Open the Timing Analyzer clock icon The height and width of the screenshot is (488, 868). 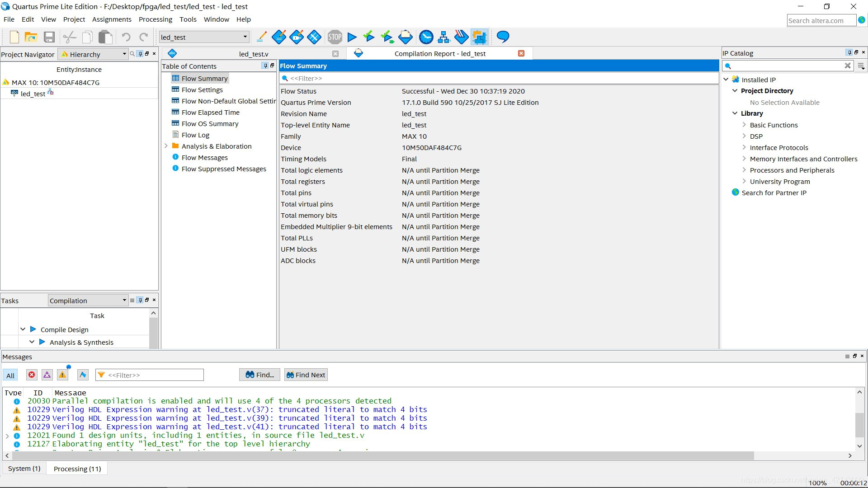click(x=426, y=37)
